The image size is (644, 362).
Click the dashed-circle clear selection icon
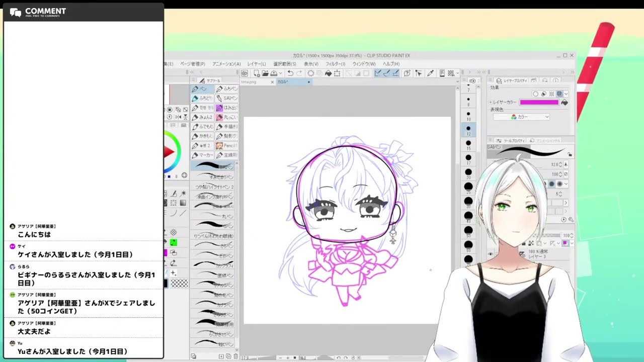[311, 73]
